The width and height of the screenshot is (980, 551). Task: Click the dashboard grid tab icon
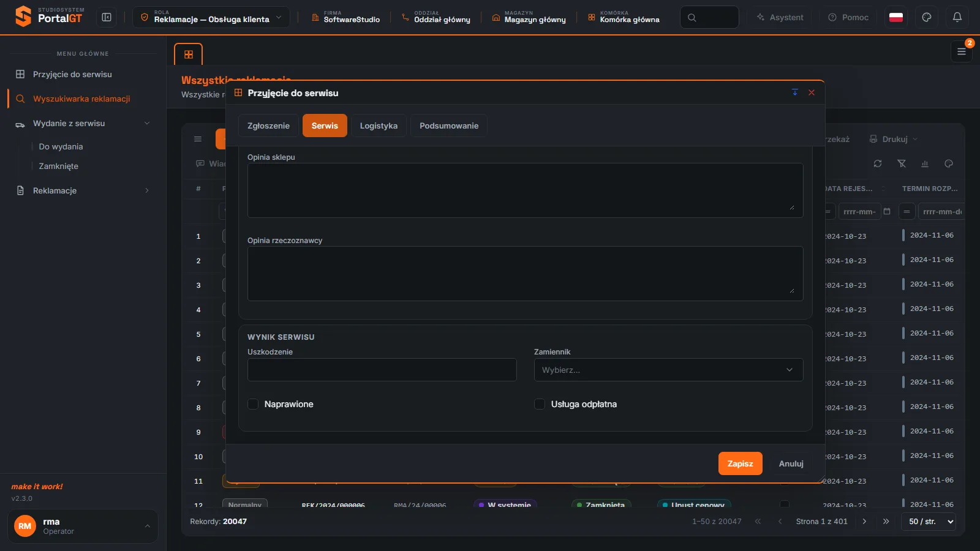pos(189,54)
